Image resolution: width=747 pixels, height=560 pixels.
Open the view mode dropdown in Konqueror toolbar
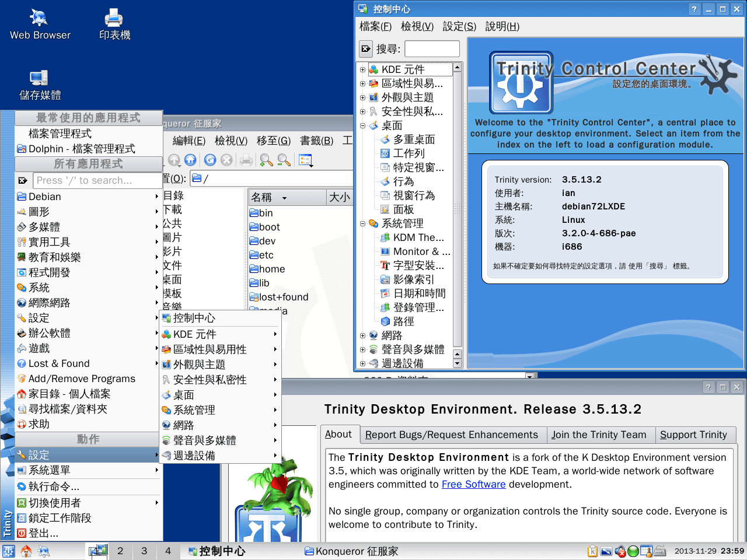[306, 160]
